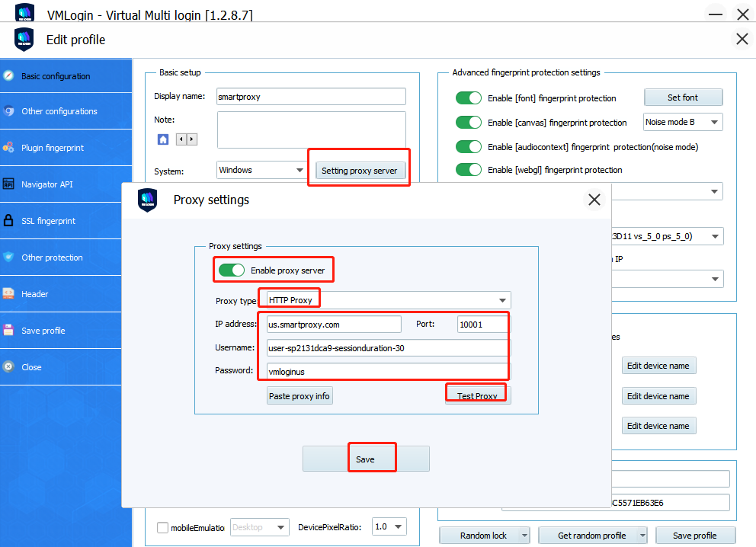Click the shield icon beside Other protection
Image resolution: width=756 pixels, height=547 pixels.
(8, 257)
